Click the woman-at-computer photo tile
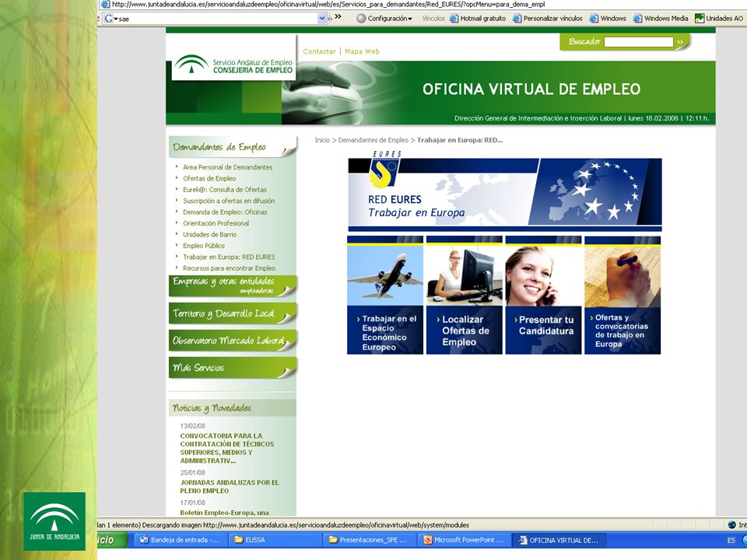Image resolution: width=747 pixels, height=560 pixels. pos(464,275)
